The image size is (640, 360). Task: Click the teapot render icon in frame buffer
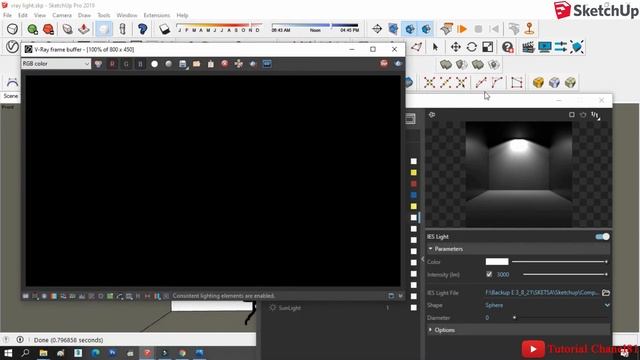[398, 63]
